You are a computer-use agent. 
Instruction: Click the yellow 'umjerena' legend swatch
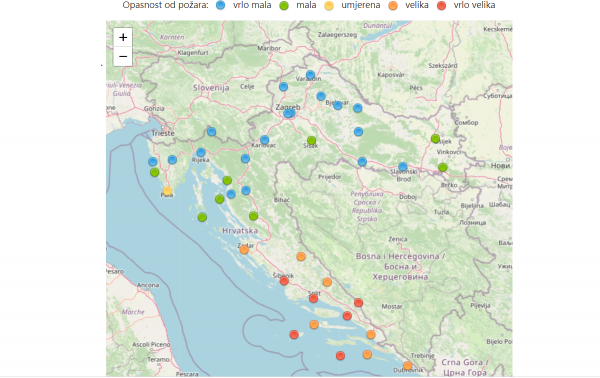coord(329,5)
